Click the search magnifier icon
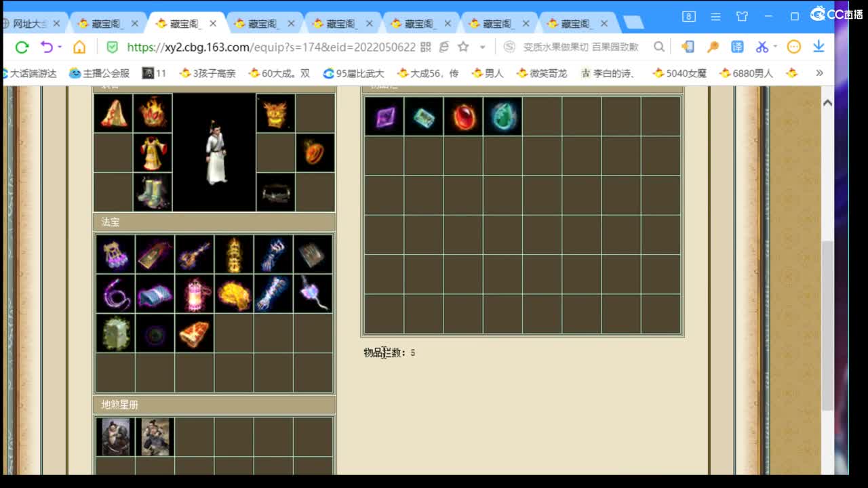The height and width of the screenshot is (488, 868). coord(659,47)
